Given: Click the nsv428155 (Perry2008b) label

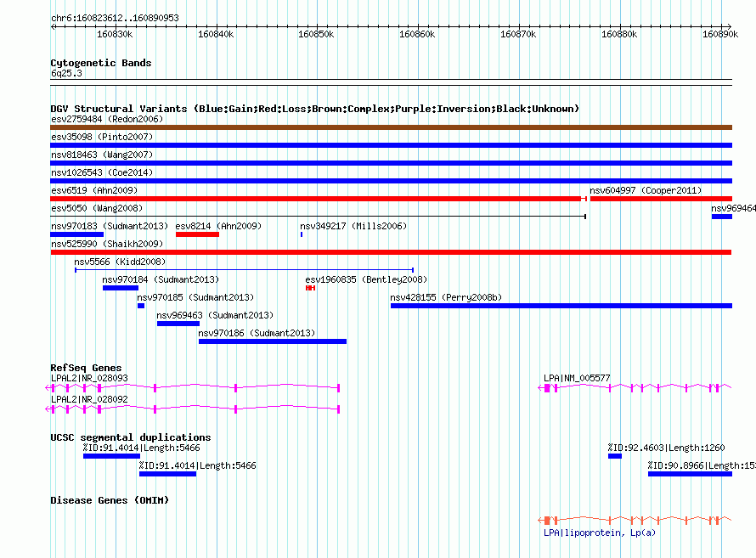Looking at the screenshot, I should (x=446, y=297).
